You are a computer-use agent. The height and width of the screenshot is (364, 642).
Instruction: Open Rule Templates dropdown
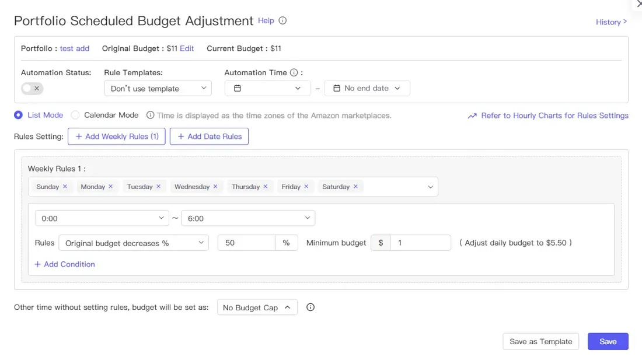158,88
